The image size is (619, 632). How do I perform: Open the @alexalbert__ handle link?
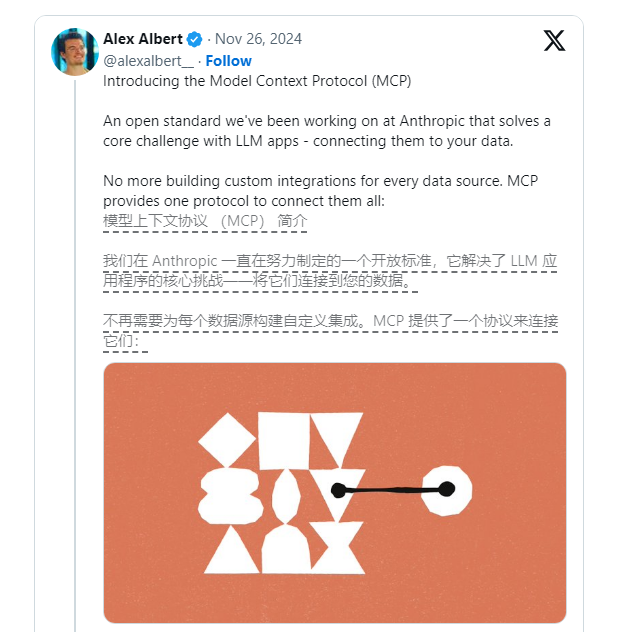coord(148,61)
